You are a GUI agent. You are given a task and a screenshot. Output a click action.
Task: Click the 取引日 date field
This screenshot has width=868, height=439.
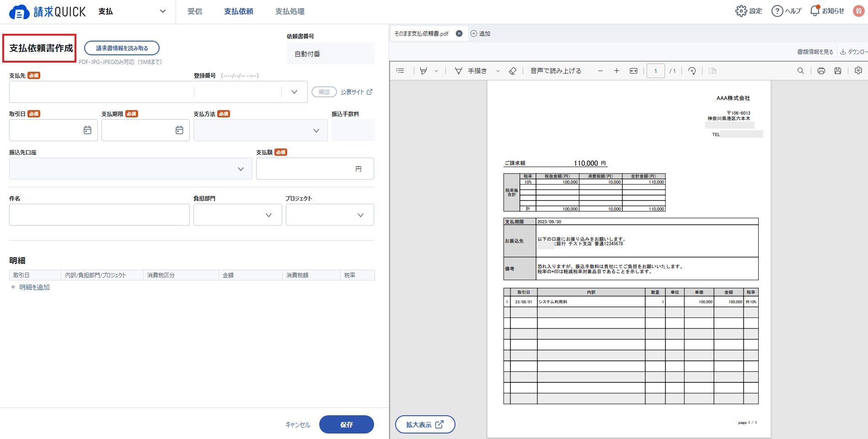[54, 130]
